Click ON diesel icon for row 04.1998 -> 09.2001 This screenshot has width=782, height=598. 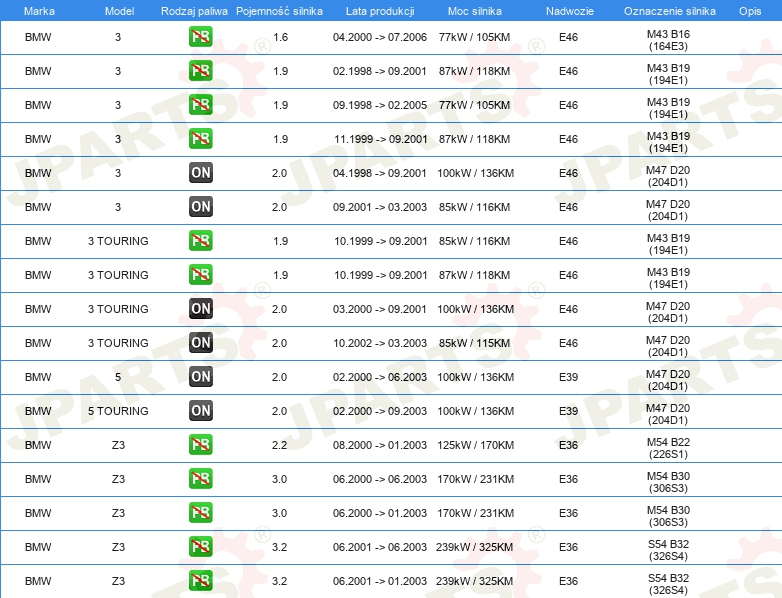(200, 173)
